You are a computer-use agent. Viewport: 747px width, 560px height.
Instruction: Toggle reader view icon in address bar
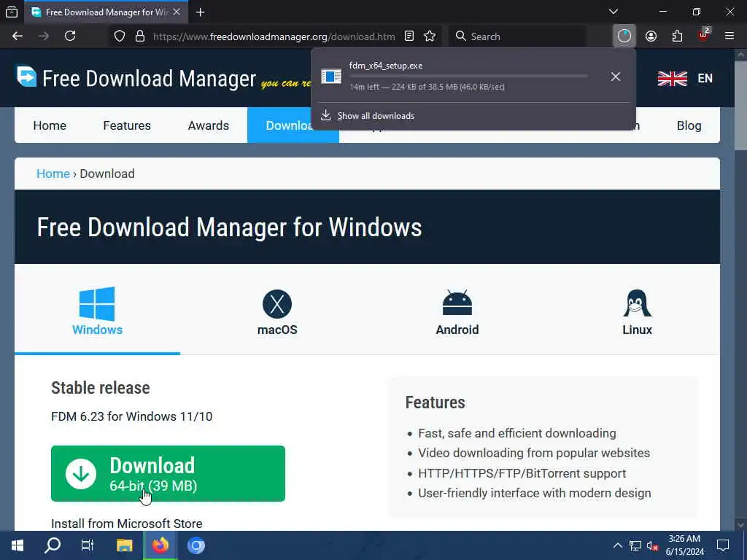409,36
